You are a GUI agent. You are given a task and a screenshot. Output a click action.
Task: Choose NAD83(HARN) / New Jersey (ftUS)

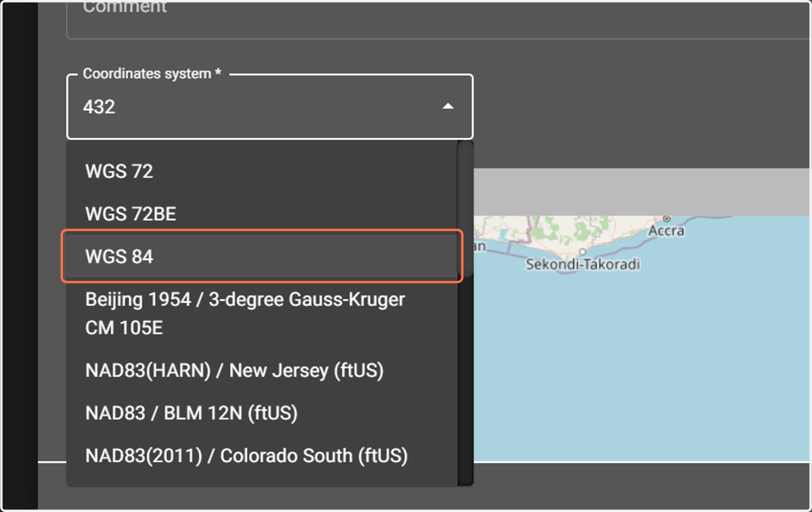[x=262, y=370]
